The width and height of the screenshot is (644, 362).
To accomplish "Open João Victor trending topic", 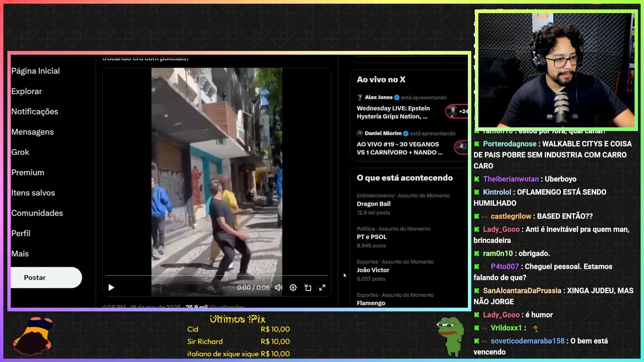I will [x=373, y=270].
